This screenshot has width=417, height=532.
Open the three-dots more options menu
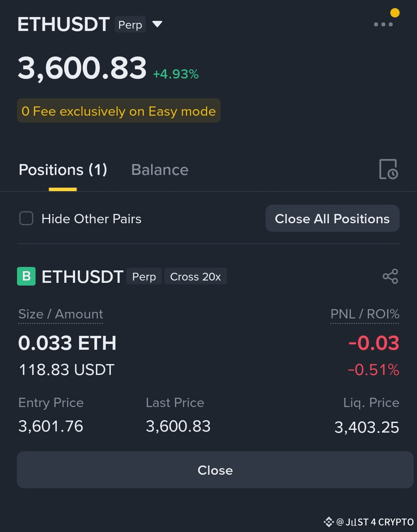pyautogui.click(x=383, y=24)
